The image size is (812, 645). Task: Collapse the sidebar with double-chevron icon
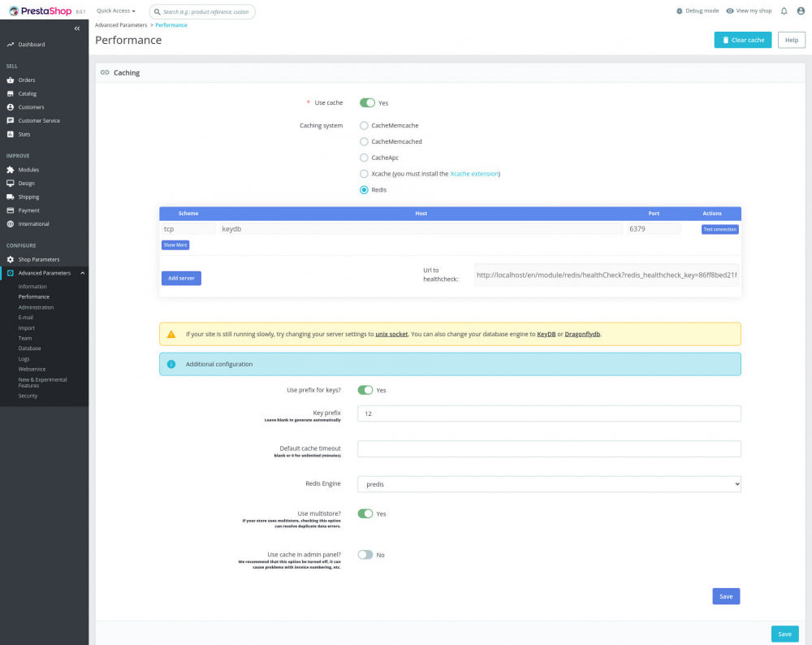tap(77, 28)
